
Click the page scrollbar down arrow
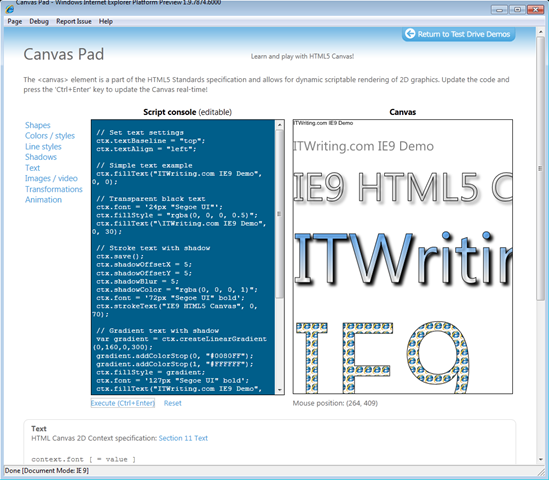[x=540, y=459]
